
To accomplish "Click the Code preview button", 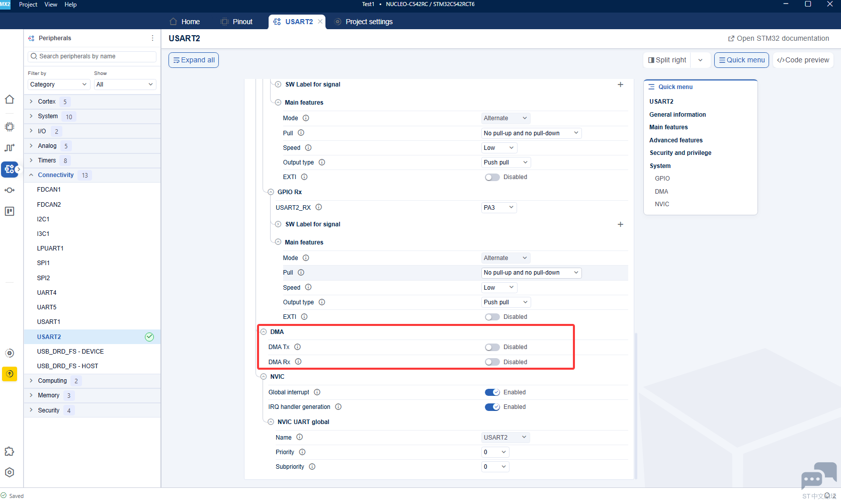I will pyautogui.click(x=803, y=60).
